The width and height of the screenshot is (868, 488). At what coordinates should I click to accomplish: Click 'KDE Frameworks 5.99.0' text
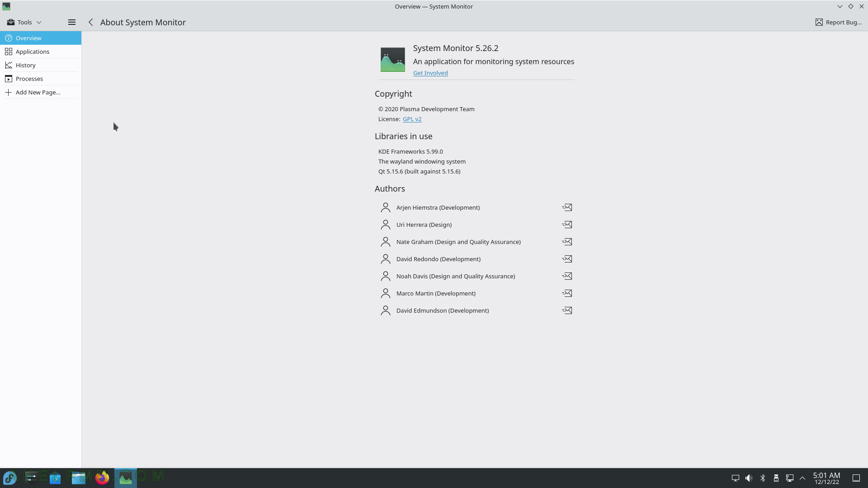(x=410, y=151)
